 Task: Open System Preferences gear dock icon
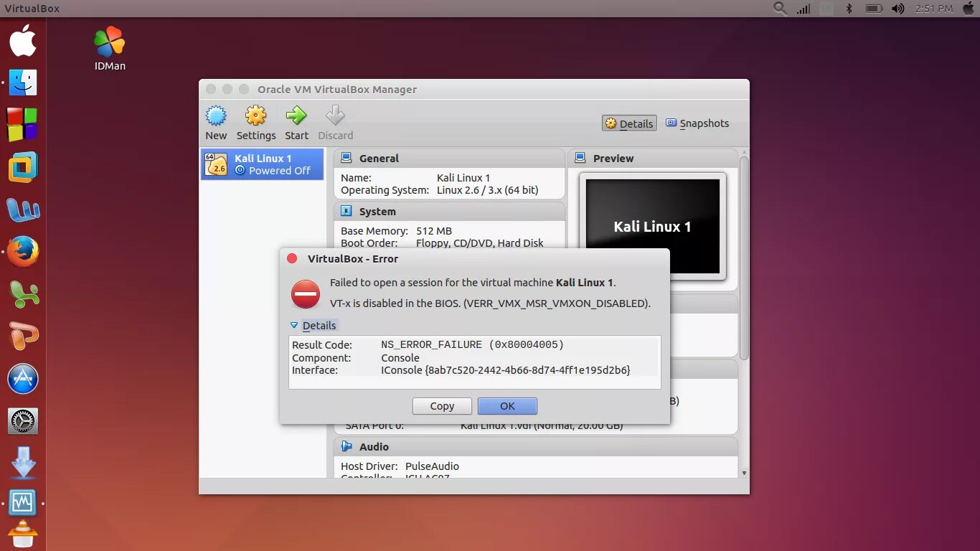click(x=23, y=421)
